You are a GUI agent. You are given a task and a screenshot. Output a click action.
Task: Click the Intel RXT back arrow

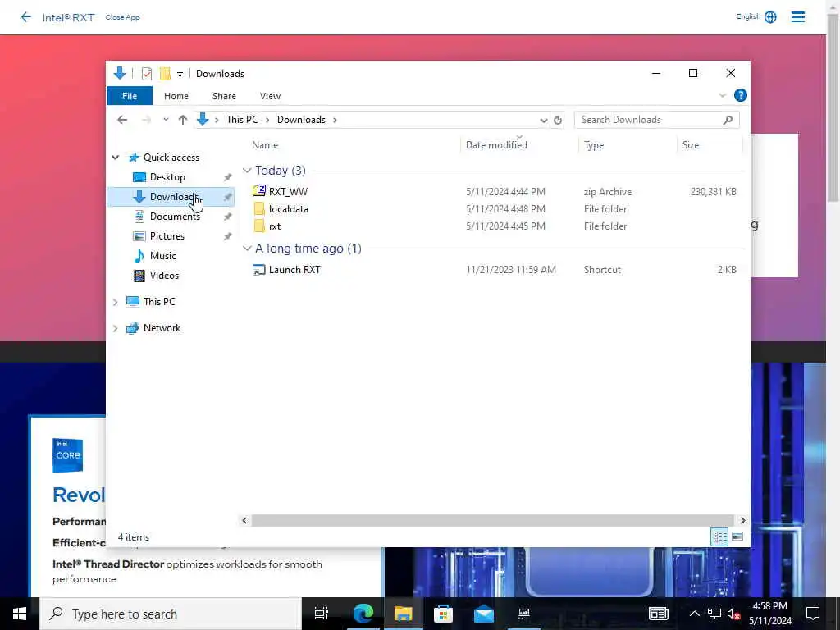click(25, 17)
